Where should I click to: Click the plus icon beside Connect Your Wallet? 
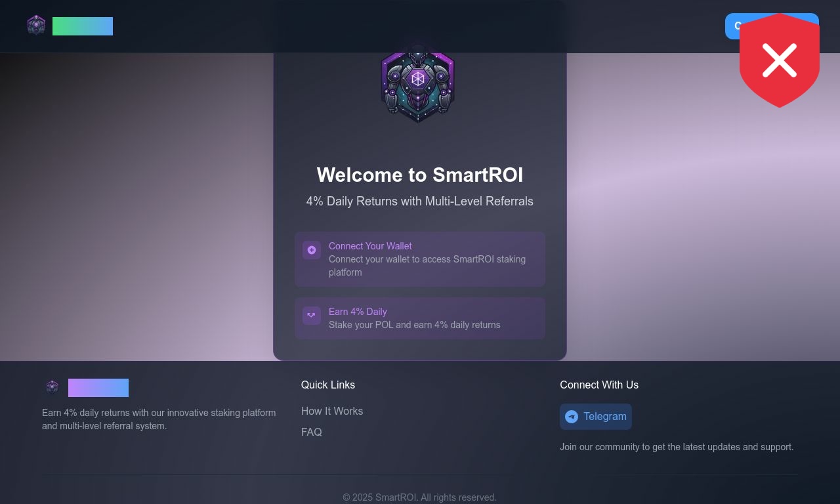[x=312, y=250]
